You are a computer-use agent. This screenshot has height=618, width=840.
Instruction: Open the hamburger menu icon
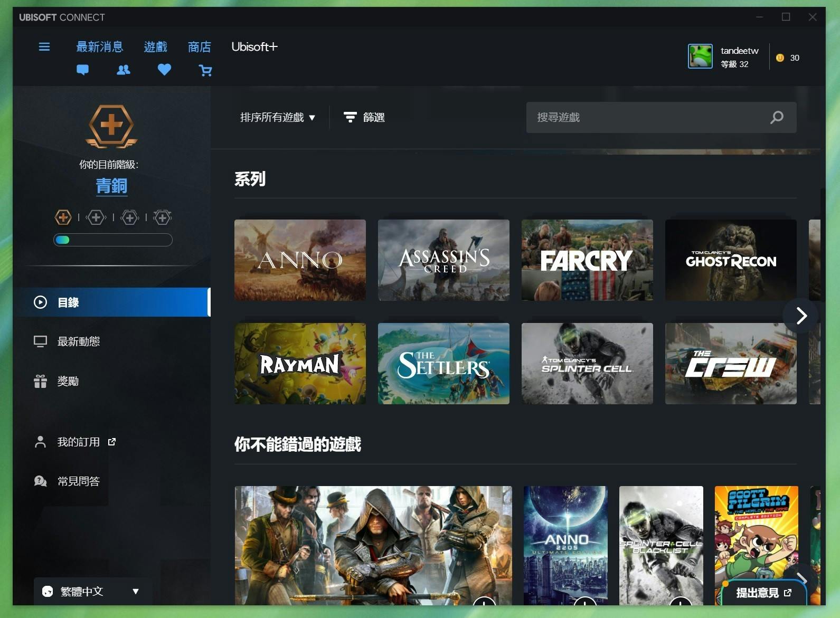(44, 47)
